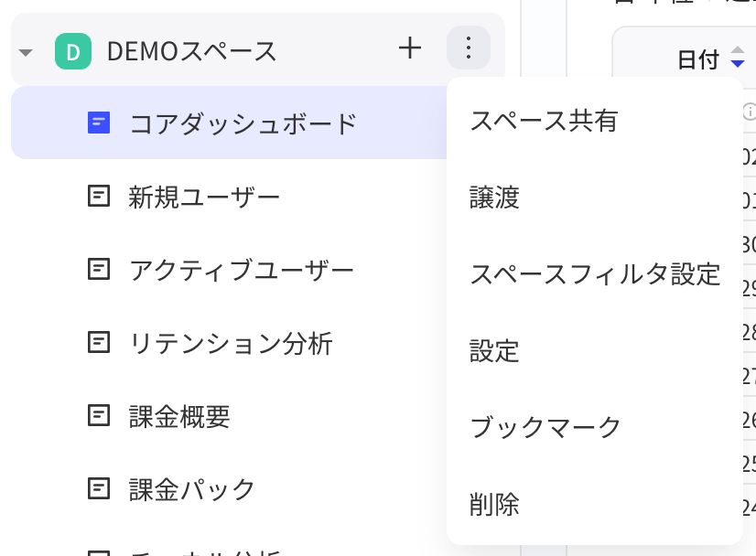Collapse the DEMOスペース tree arrow
Screen dimensions: 756x556
pyautogui.click(x=26, y=52)
